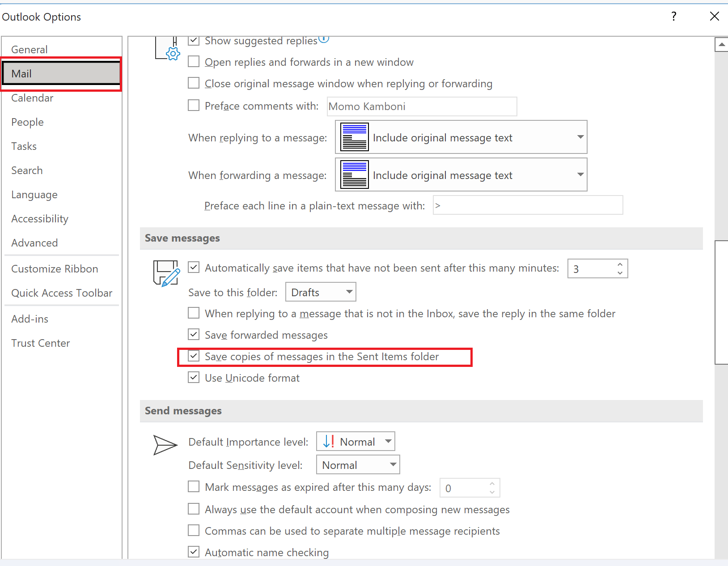Decrease the auto-save minutes value
Screen dimensions: 728x566
[620, 272]
